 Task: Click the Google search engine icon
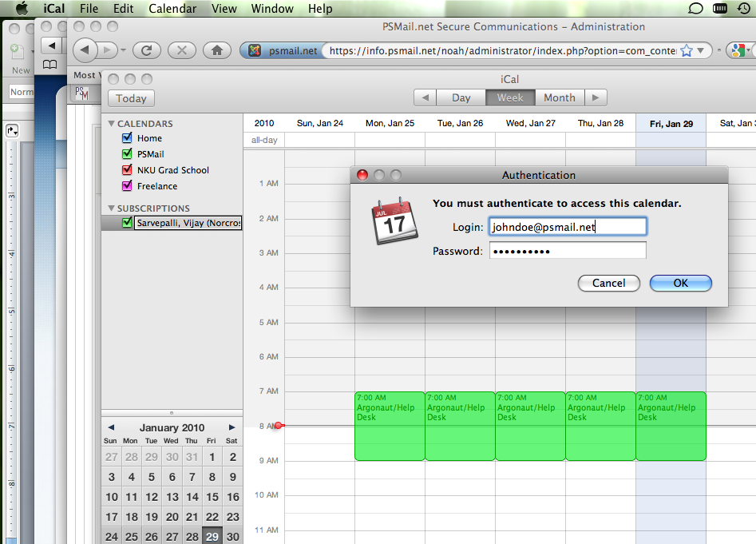tap(738, 50)
